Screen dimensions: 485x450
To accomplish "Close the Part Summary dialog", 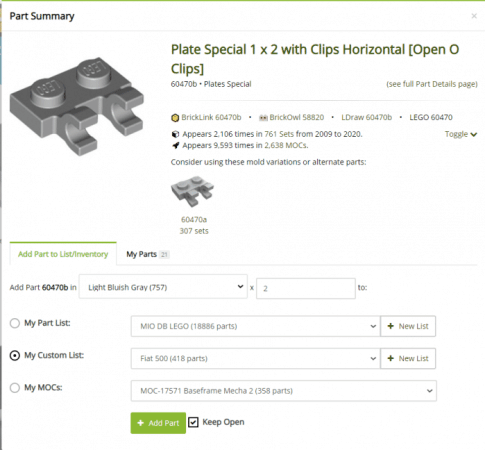I will tap(474, 16).
